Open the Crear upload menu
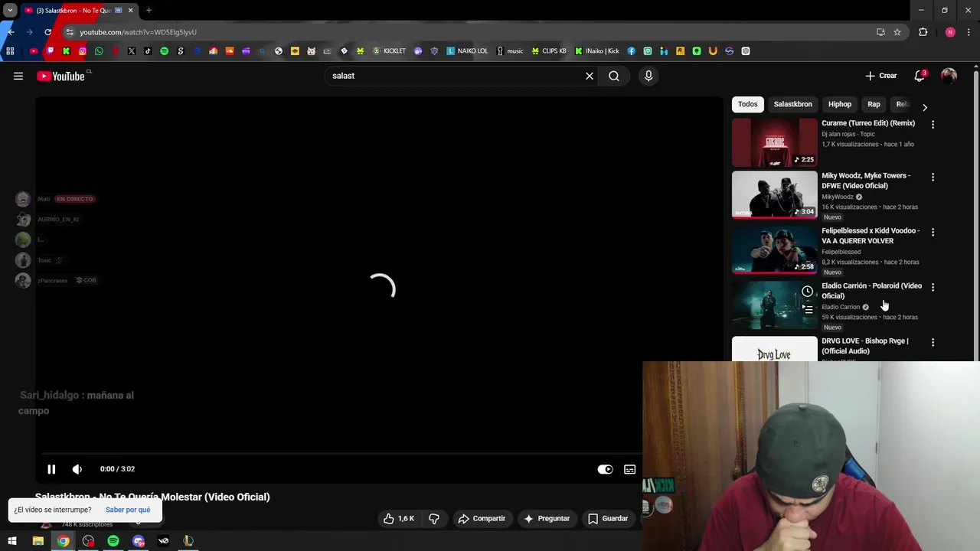The width and height of the screenshot is (980, 551). pyautogui.click(x=881, y=76)
